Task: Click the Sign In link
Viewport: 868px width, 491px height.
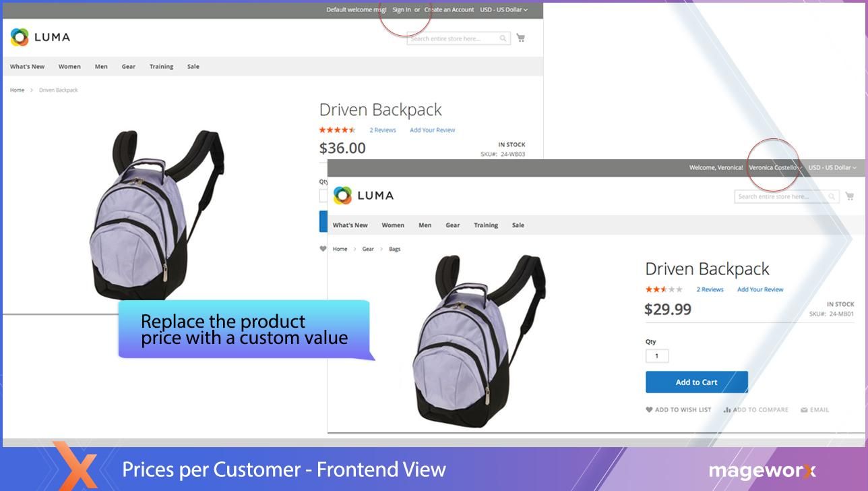Action: tap(402, 9)
